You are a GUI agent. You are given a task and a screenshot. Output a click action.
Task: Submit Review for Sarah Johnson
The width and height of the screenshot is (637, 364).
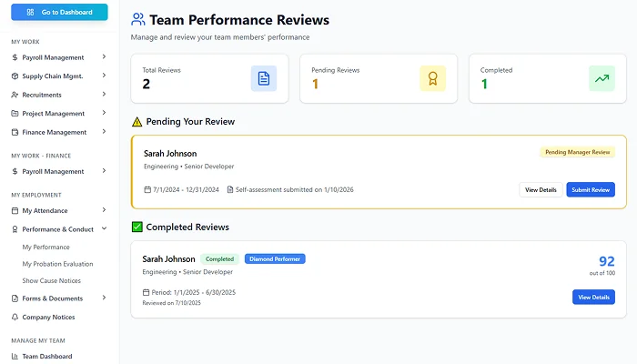[x=590, y=189]
